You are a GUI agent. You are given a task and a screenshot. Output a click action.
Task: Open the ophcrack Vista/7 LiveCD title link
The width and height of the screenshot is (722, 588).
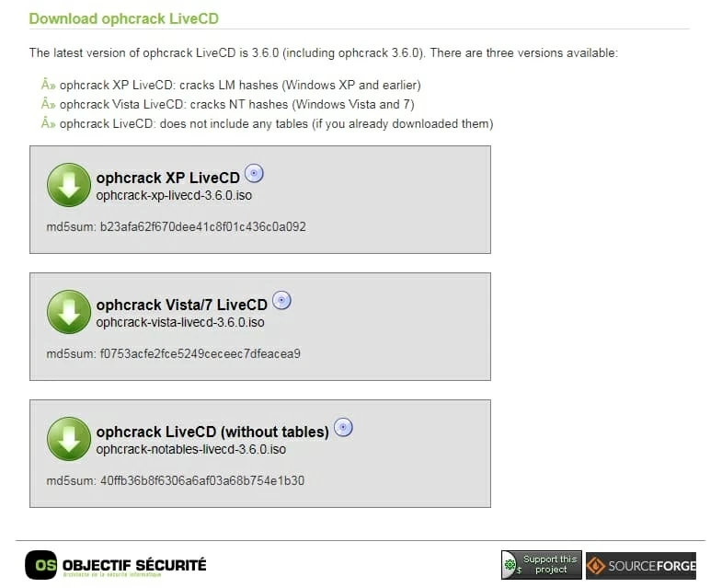pyautogui.click(x=181, y=306)
